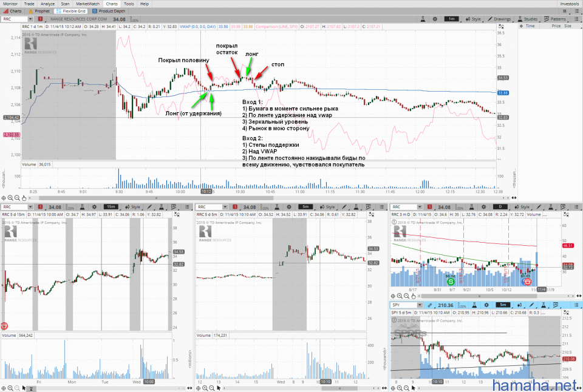Image resolution: width=583 pixels, height=392 pixels.
Task: Select the hand pointer tool below the main chart
Action: pos(24,198)
